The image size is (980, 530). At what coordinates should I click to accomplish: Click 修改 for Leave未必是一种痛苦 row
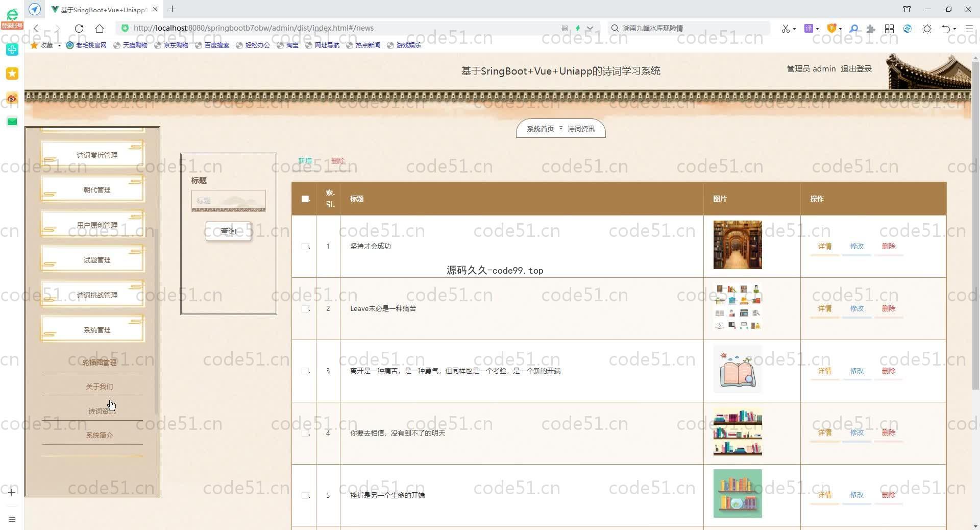857,308
